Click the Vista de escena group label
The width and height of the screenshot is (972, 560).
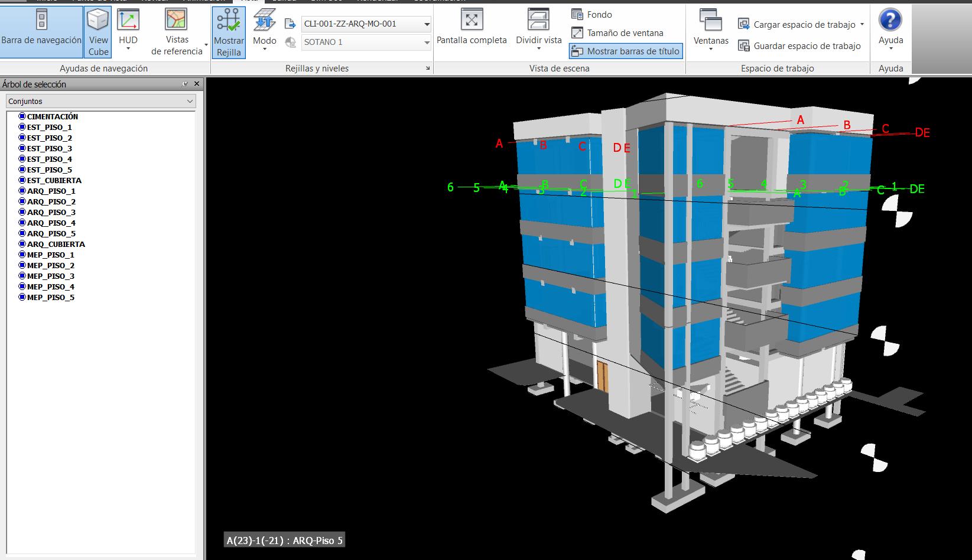coord(560,69)
